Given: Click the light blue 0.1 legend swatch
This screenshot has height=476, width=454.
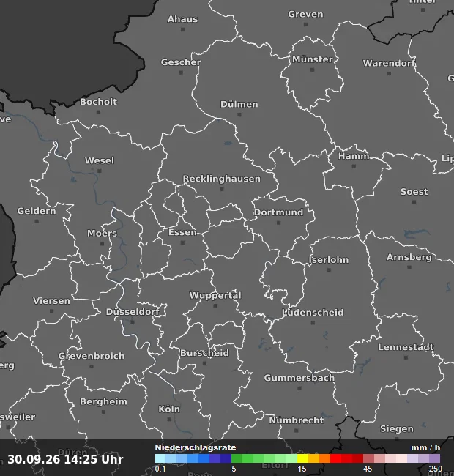Looking at the screenshot, I should pos(160,458).
